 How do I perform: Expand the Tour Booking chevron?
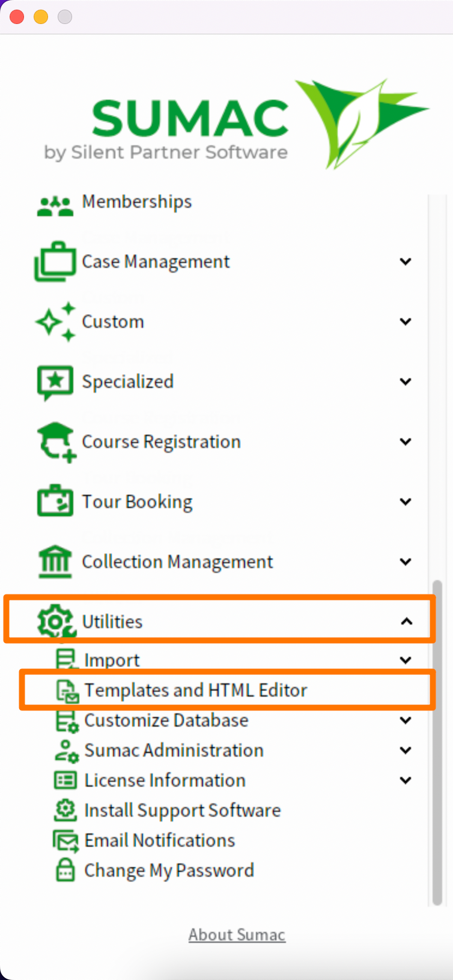pos(406,501)
